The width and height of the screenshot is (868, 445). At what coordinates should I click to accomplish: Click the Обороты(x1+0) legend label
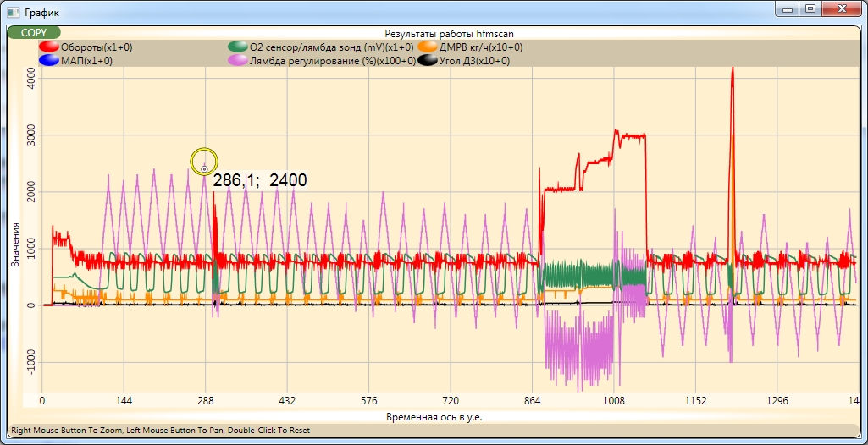(x=97, y=47)
